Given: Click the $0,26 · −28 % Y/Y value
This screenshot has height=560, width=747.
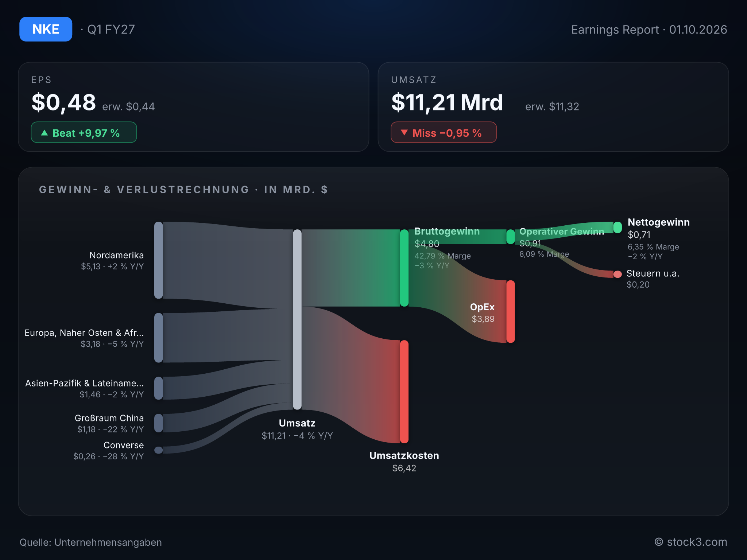Looking at the screenshot, I should tap(109, 456).
